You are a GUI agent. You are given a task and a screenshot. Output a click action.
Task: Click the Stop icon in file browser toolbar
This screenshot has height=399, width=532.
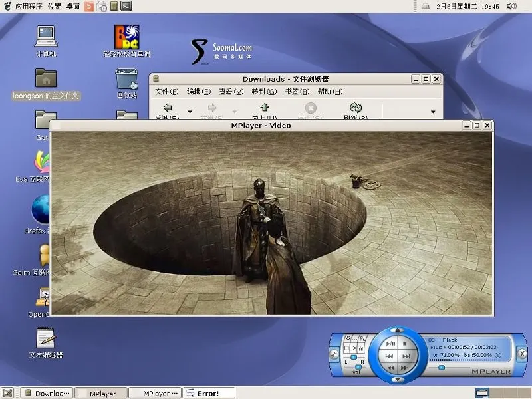point(311,108)
